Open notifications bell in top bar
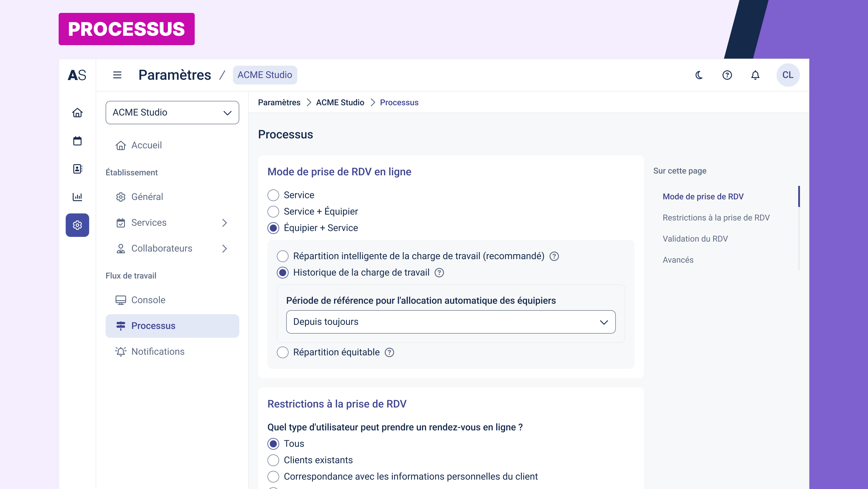This screenshot has width=868, height=489. point(755,75)
